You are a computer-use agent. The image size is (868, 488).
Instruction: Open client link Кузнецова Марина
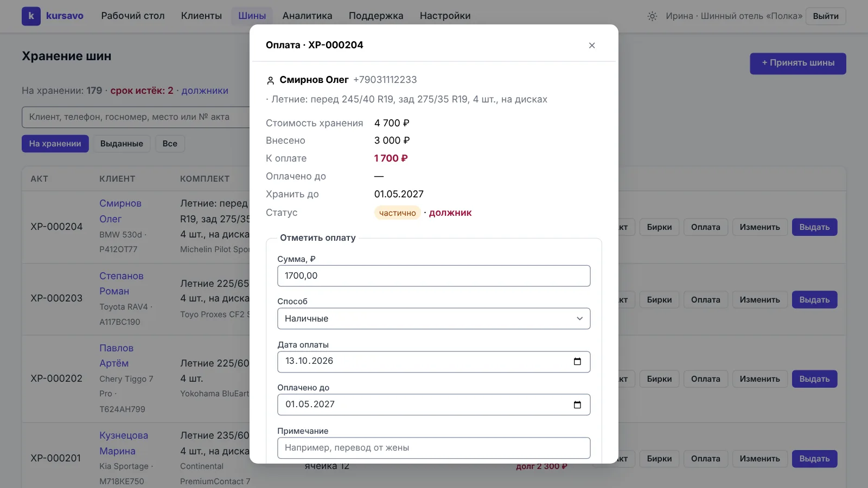(x=123, y=444)
